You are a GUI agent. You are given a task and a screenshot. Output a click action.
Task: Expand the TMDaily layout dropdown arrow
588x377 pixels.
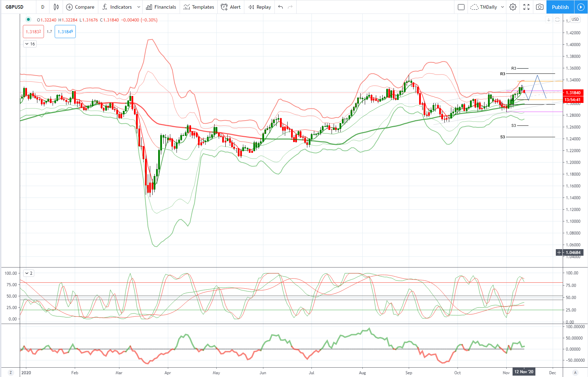[x=503, y=7]
